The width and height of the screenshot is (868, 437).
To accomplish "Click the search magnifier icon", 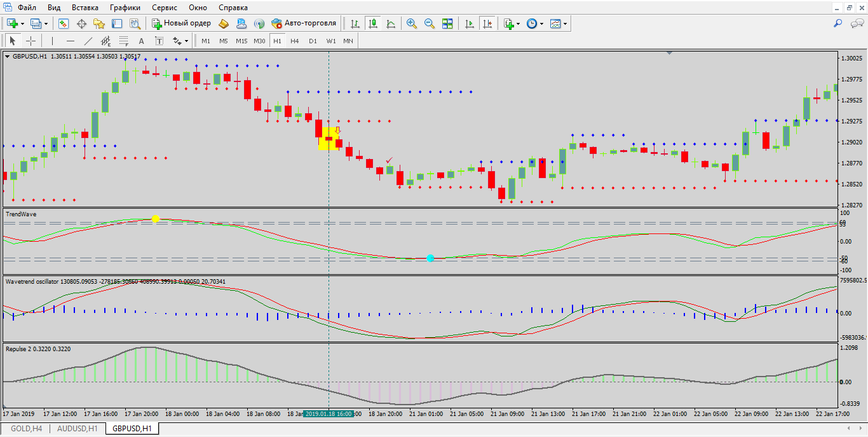I will pyautogui.click(x=838, y=24).
